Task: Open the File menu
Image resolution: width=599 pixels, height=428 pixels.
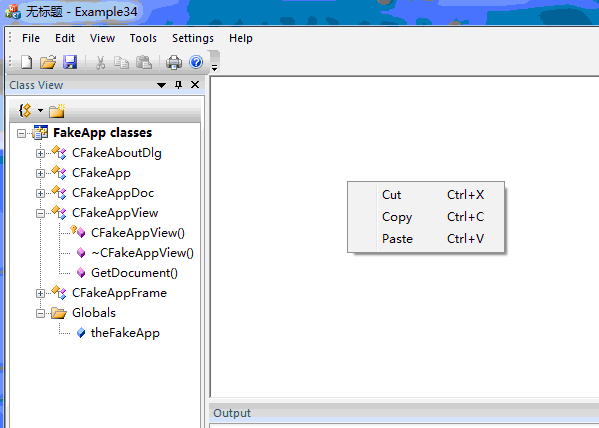Action: click(31, 38)
